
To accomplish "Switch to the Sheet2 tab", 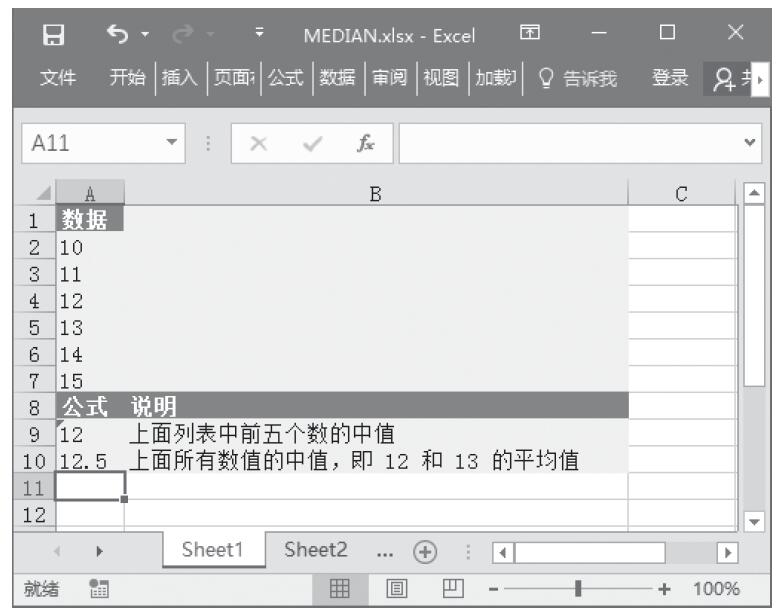I will (316, 549).
